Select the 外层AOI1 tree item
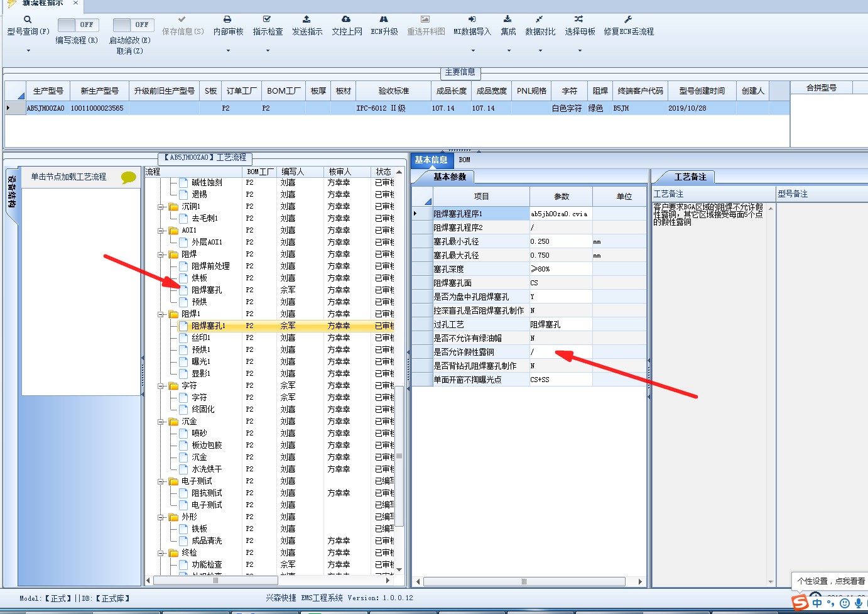Viewport: 868px width, 614px height. (x=207, y=243)
